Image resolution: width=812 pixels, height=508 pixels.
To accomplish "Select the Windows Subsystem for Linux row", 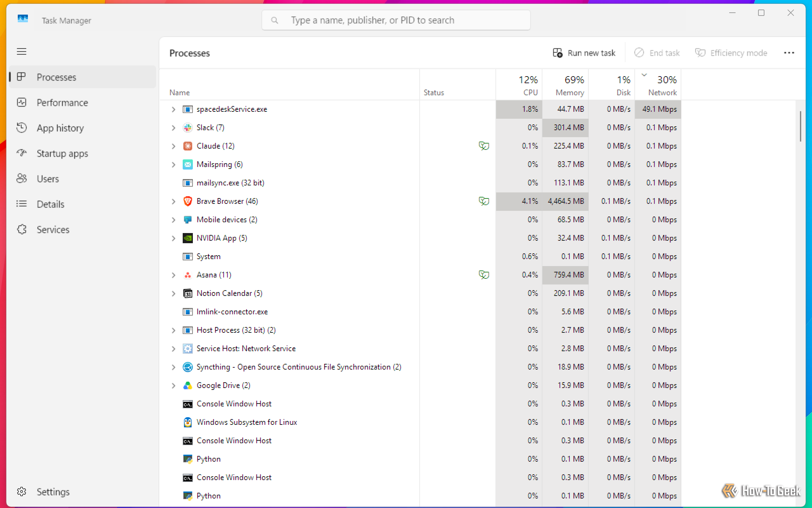I will coord(420,422).
